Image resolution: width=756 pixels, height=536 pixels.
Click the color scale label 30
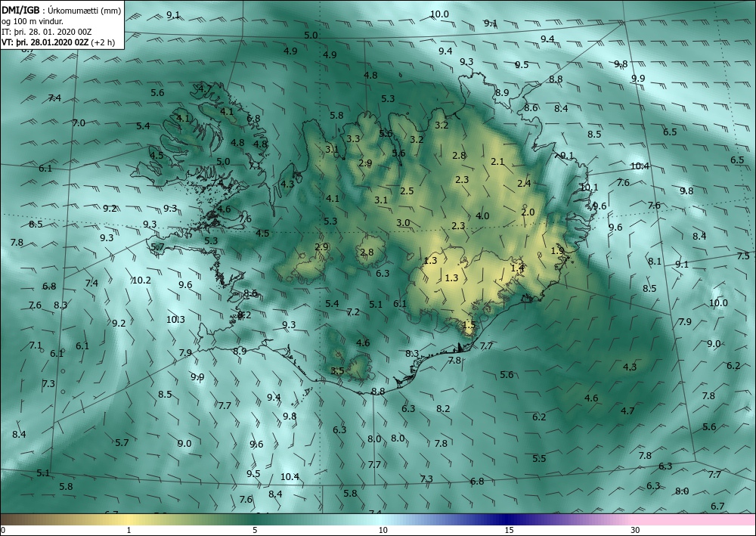tap(635, 530)
